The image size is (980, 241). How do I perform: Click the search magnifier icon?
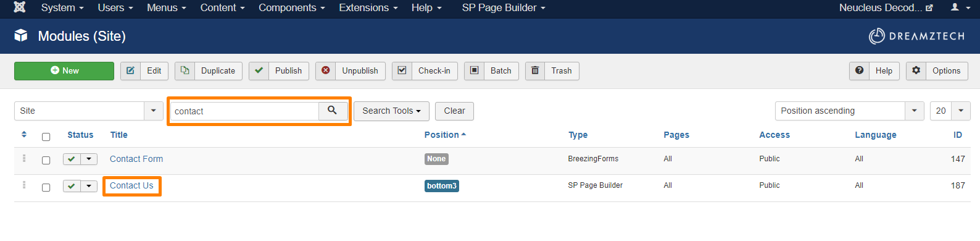333,111
